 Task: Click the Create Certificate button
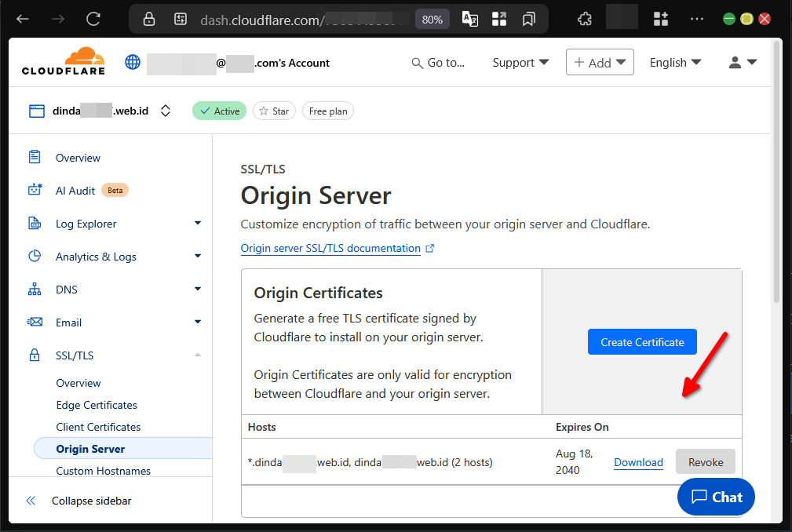click(642, 341)
